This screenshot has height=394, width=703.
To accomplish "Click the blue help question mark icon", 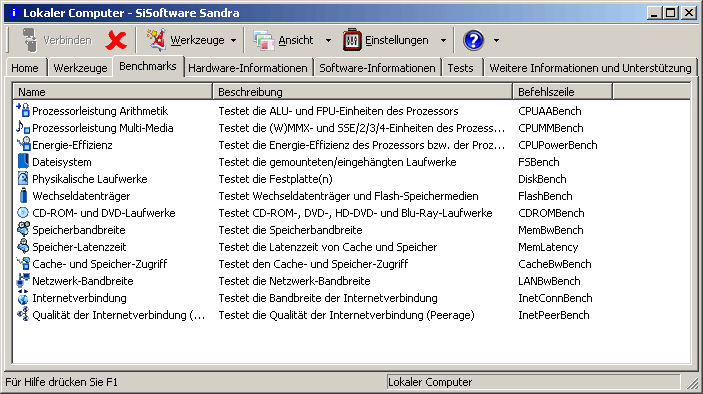I will pos(473,40).
